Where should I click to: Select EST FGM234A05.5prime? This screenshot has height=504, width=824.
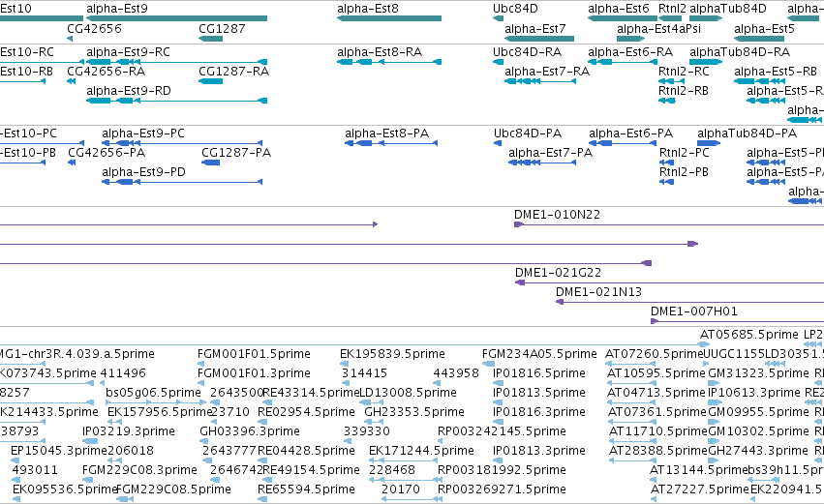(539, 354)
